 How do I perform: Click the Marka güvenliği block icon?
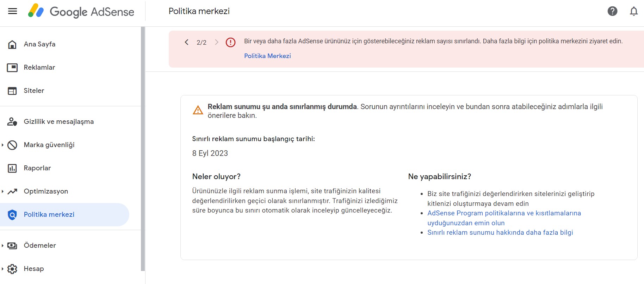(x=12, y=145)
